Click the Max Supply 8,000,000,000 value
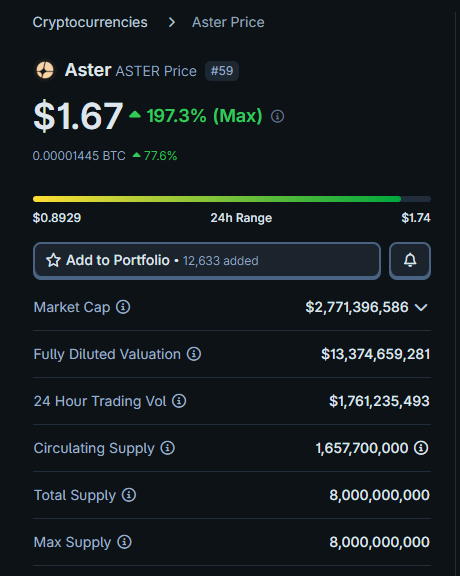The image size is (460, 576). pyautogui.click(x=380, y=542)
